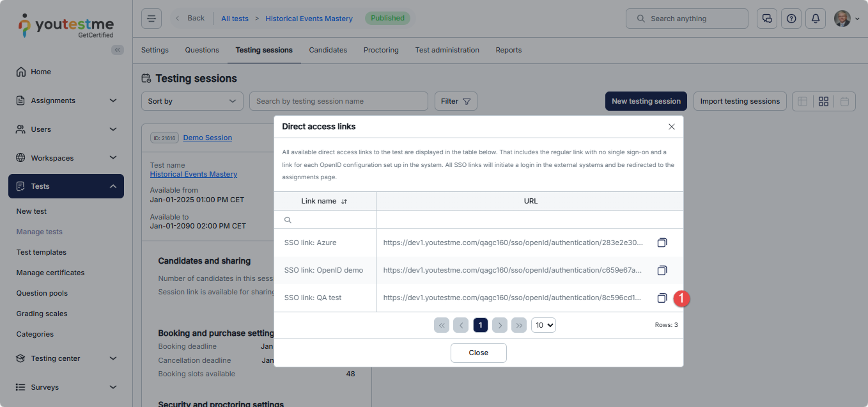The height and width of the screenshot is (407, 868).
Task: Open the help question mark icon
Action: tap(791, 19)
